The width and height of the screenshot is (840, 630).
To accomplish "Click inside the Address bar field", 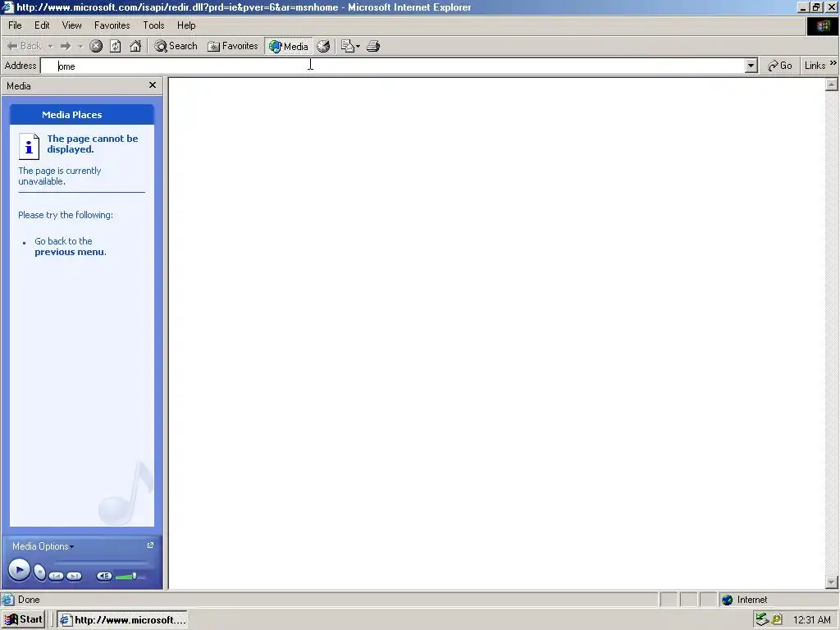I will tap(394, 66).
